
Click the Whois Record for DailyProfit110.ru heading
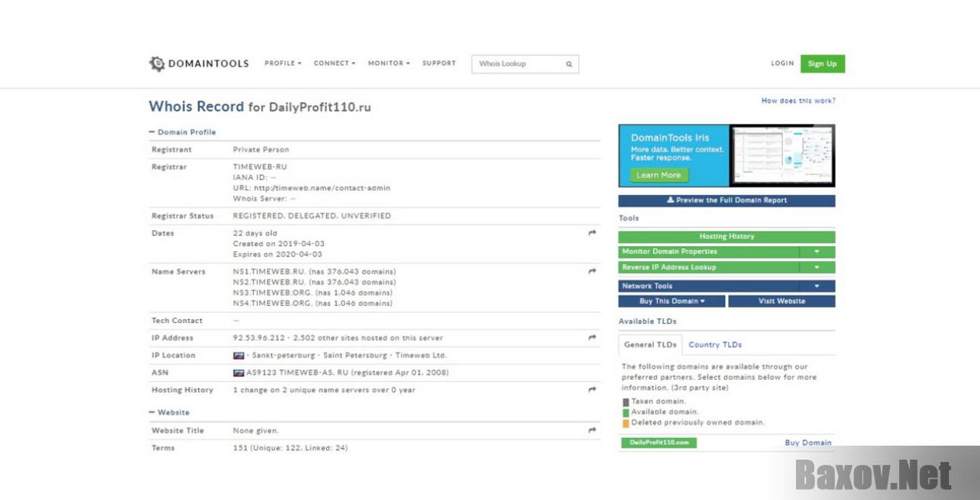click(260, 107)
